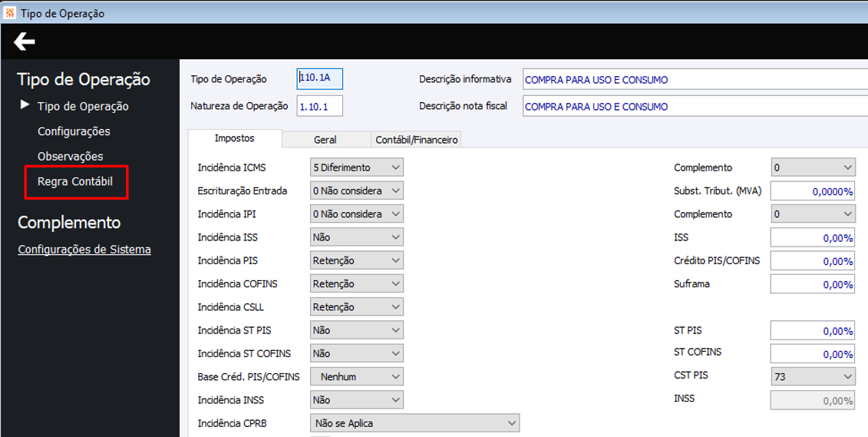This screenshot has width=868, height=437.
Task: Open Regra Contábil in the sidebar
Action: click(75, 182)
